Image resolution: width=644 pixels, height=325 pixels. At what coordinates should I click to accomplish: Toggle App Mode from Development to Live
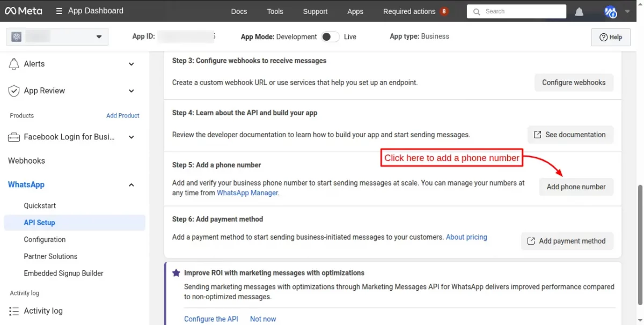(330, 36)
